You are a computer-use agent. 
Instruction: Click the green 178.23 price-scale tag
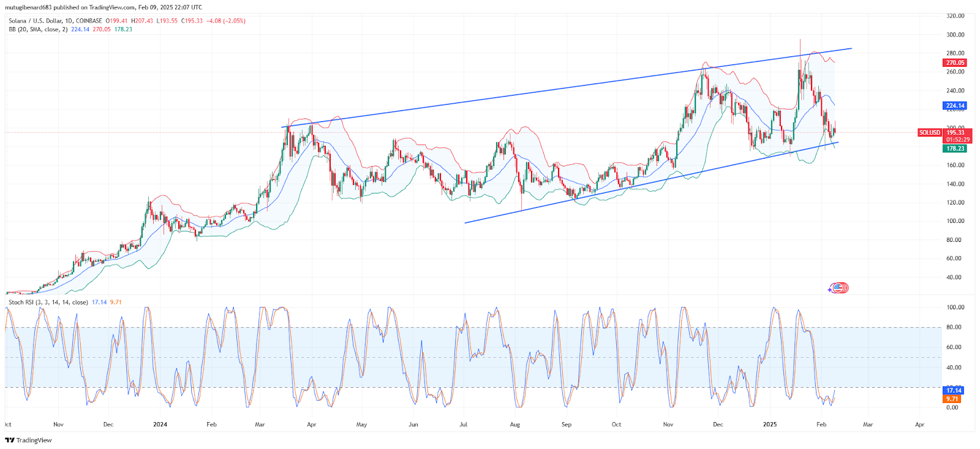coord(955,148)
